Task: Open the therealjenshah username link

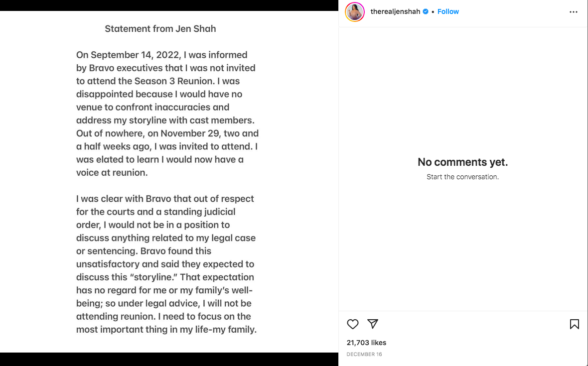Action: (395, 11)
